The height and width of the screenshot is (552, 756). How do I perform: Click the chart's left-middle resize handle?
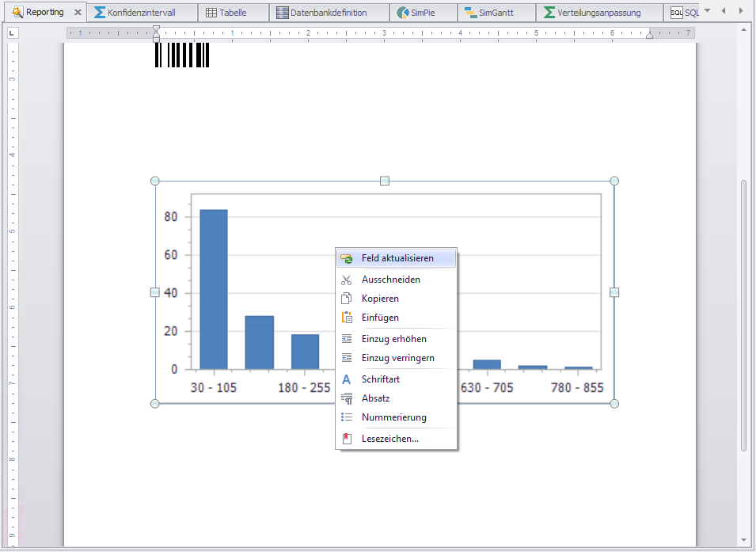pyautogui.click(x=155, y=292)
